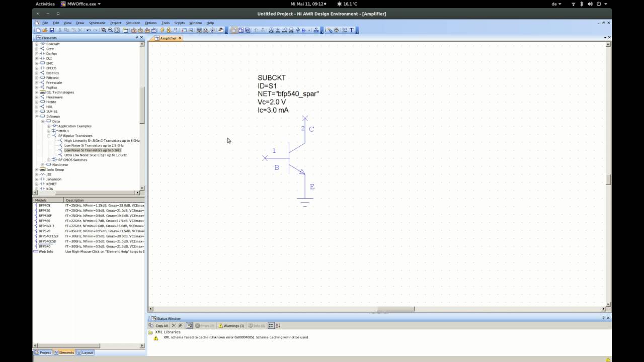Open the Schematic menu

[x=97, y=23]
